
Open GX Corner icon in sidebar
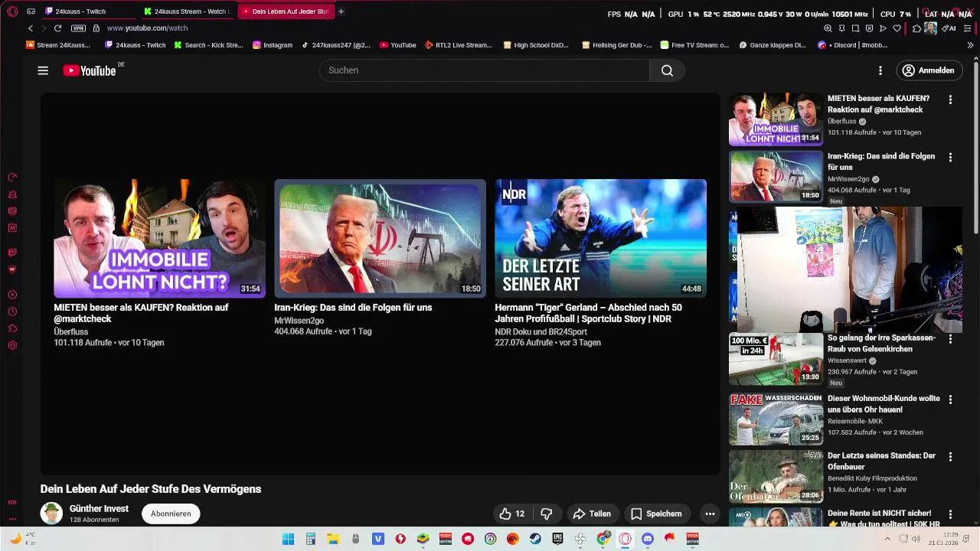click(x=12, y=503)
